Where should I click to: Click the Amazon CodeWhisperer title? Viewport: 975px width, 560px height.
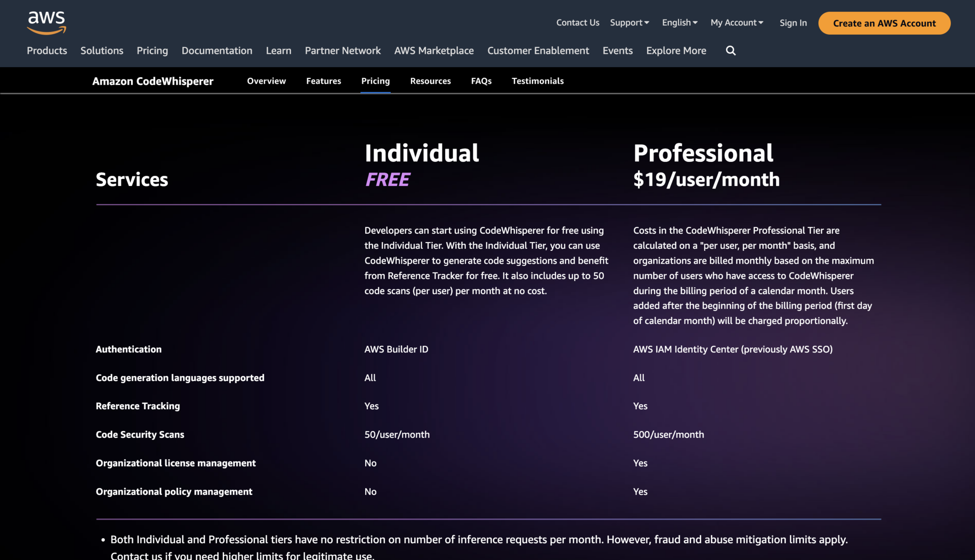pyautogui.click(x=152, y=81)
